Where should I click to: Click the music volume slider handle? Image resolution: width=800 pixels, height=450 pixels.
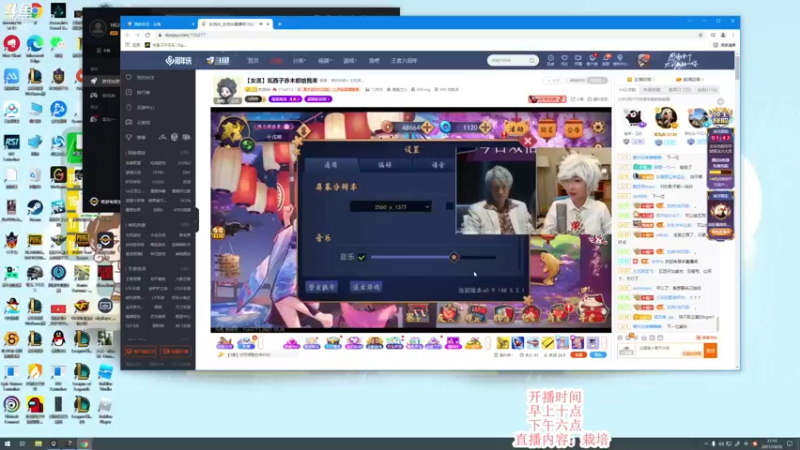click(454, 257)
